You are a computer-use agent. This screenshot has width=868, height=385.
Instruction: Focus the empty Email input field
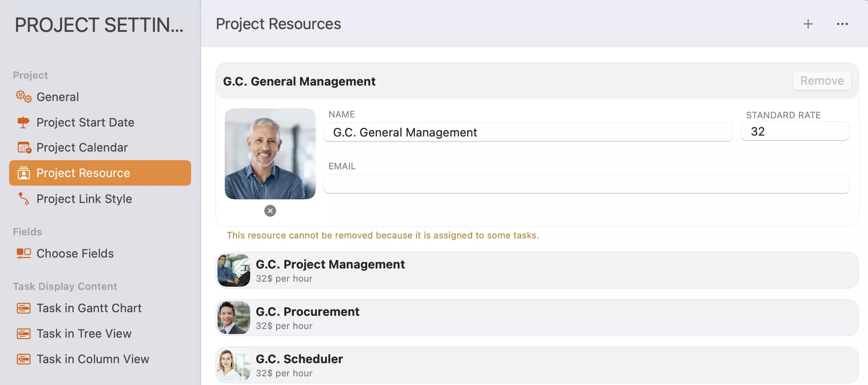coord(586,184)
